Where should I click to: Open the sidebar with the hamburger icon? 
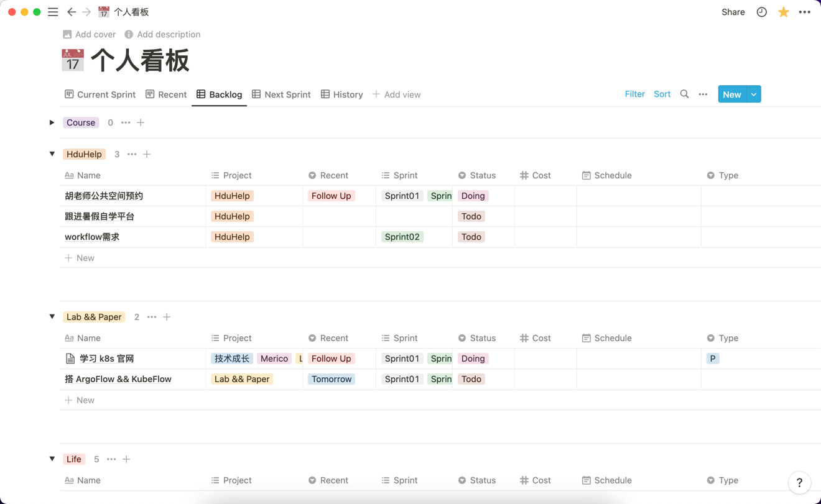[53, 12]
